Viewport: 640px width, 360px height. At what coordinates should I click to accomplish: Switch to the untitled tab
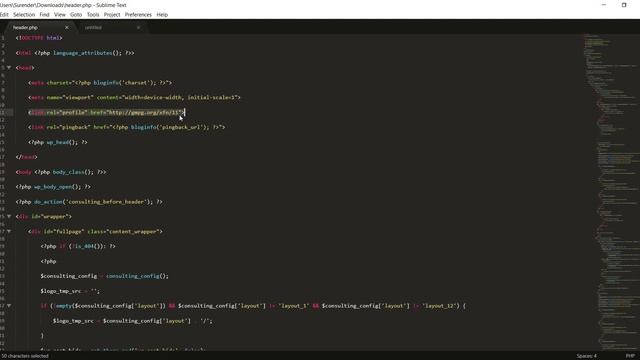93,27
